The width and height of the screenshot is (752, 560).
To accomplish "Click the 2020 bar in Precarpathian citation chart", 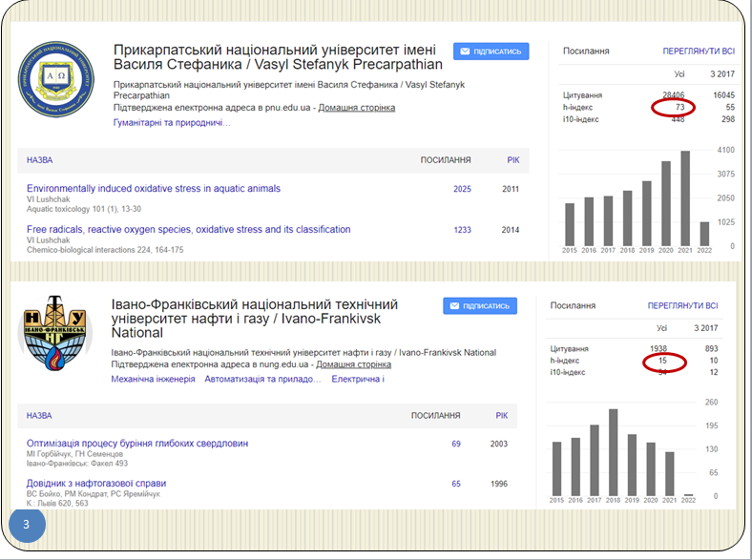I will (666, 204).
